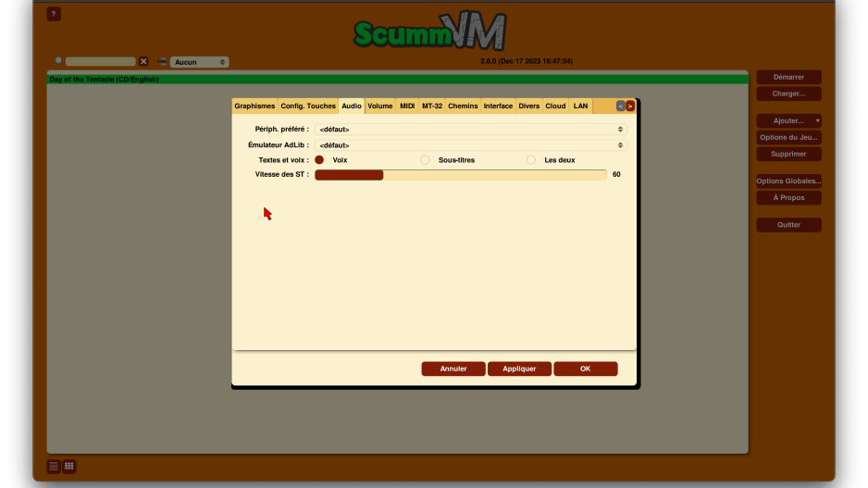Viewport: 868px width, 488px height.
Task: Go to the Interface tab
Action: 498,106
